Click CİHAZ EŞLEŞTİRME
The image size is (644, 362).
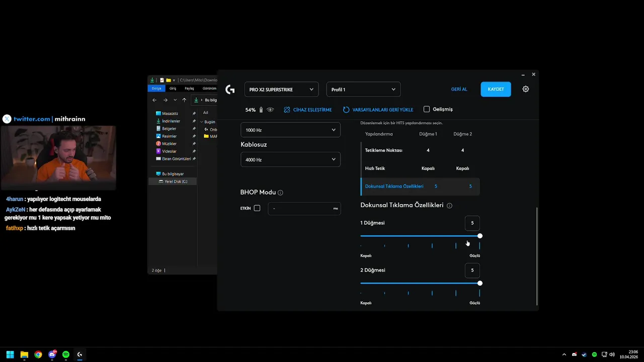pos(307,110)
